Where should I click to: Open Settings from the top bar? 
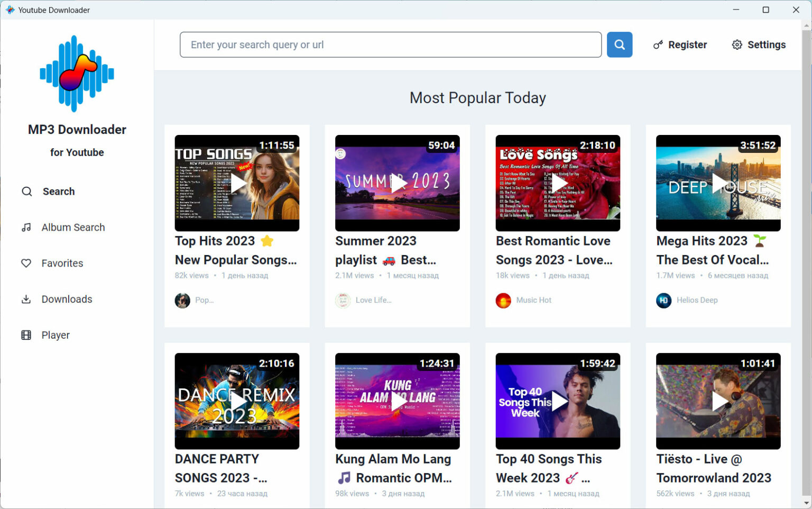[759, 45]
